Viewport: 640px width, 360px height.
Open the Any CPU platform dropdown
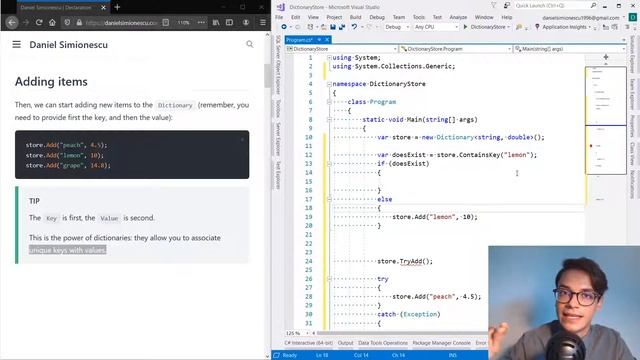click(x=436, y=27)
